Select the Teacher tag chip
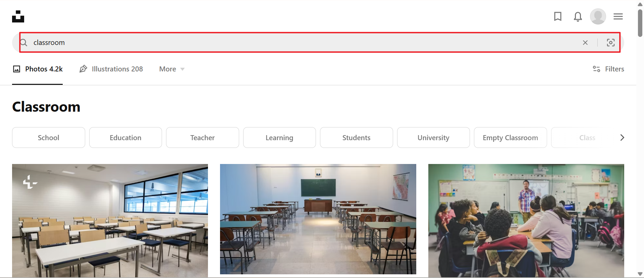The width and height of the screenshot is (644, 278). point(203,137)
